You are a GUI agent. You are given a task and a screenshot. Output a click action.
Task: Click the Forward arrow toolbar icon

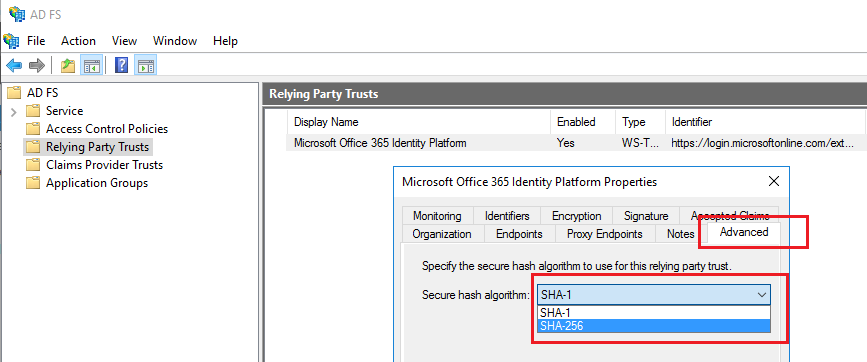coord(36,66)
